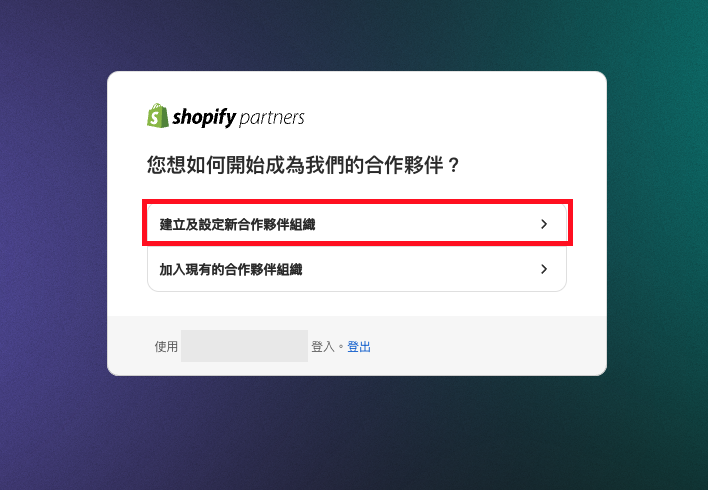This screenshot has height=490, width=708.
Task: Click blank white area right of Shopify logo
Action: click(452, 117)
